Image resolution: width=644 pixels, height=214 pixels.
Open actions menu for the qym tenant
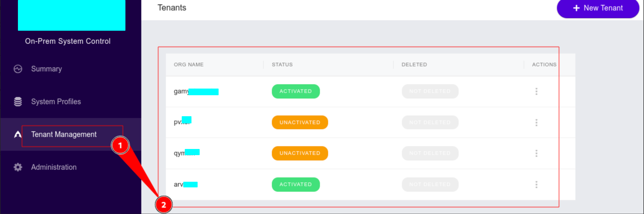536,153
